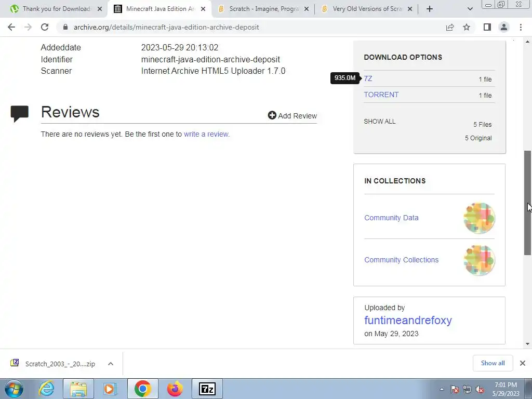Reload the archive.org page
Viewport: 532px width, 399px height.
tap(45, 27)
